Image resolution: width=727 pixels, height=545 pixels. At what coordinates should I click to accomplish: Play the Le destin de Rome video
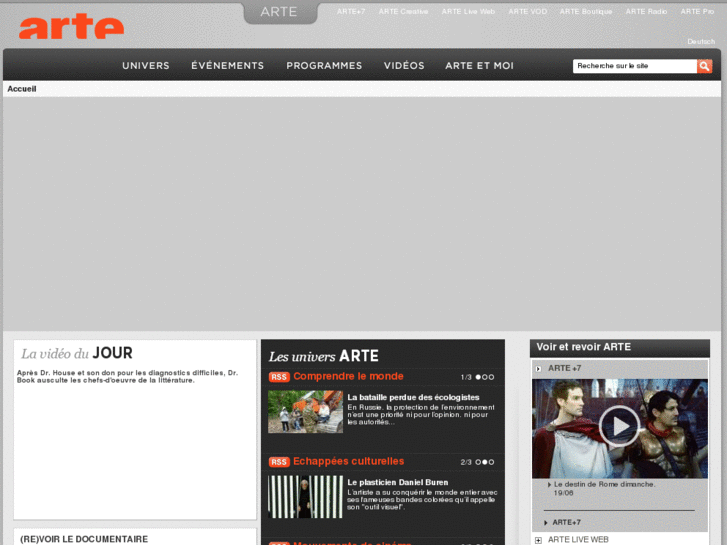[x=619, y=426]
